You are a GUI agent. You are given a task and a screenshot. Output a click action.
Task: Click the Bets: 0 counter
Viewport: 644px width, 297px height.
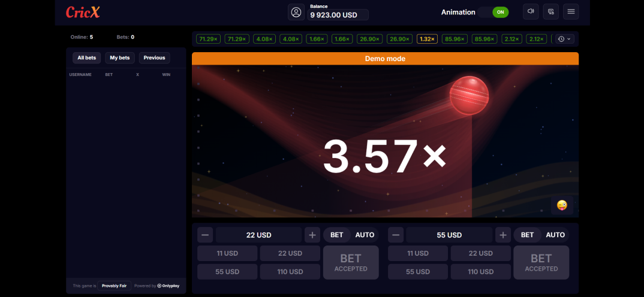[x=126, y=37]
